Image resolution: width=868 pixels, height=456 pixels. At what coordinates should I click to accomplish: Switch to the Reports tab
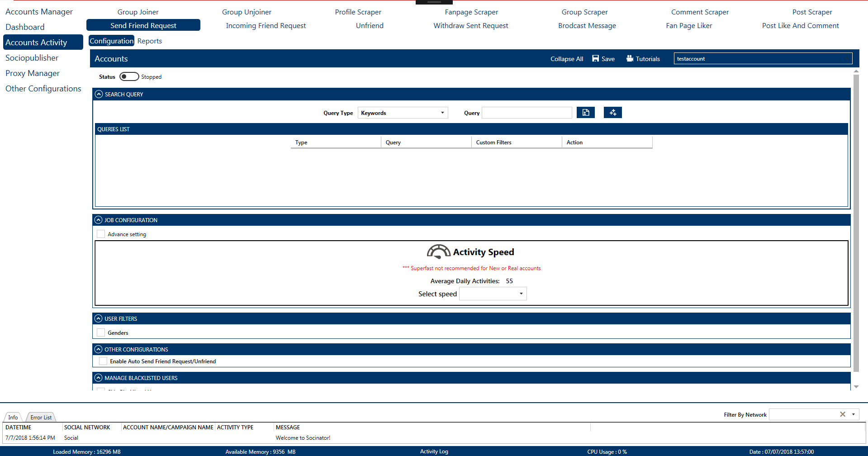coord(149,41)
